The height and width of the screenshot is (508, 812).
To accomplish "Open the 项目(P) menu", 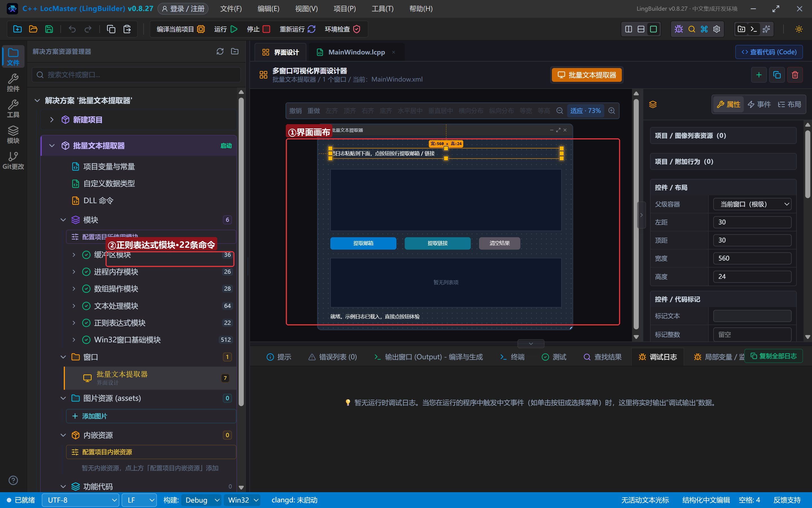I will coord(344,9).
